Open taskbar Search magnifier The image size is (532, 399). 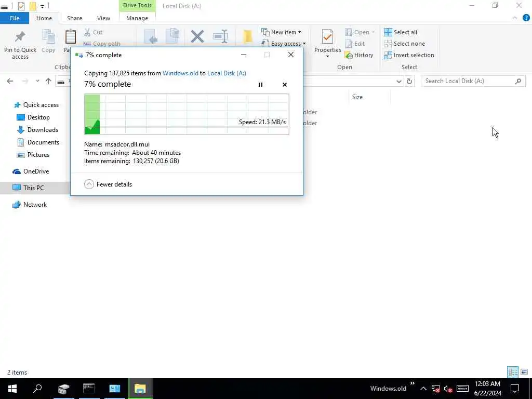point(37,389)
